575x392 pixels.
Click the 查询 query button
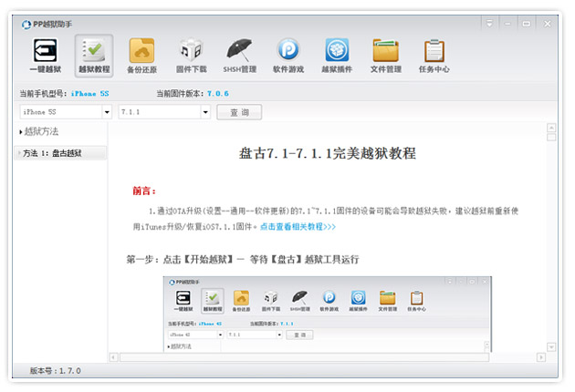click(239, 112)
